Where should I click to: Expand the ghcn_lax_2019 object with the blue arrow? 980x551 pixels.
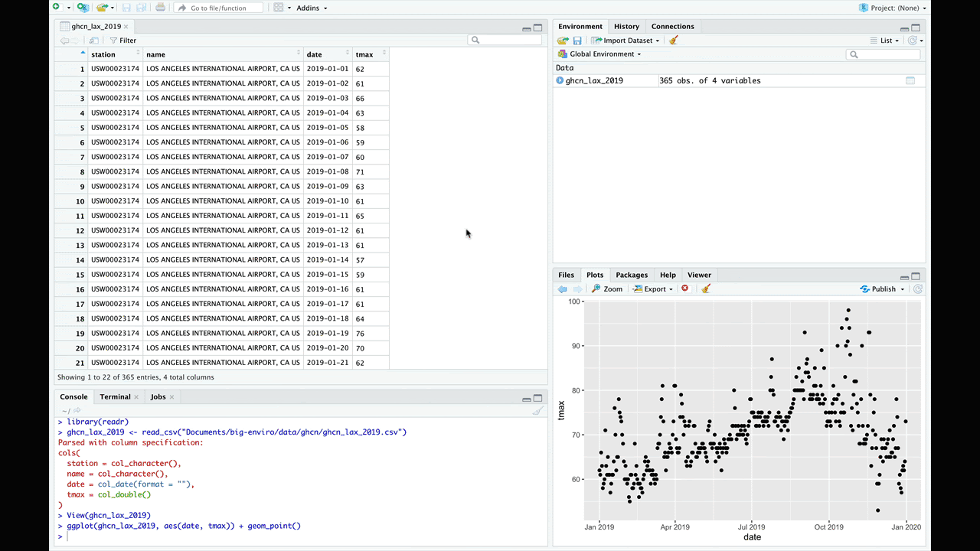[x=560, y=80]
